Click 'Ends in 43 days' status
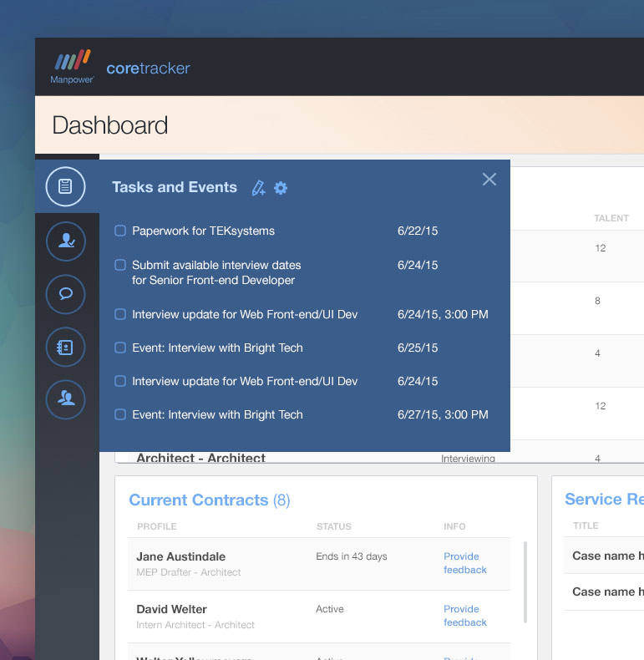The width and height of the screenshot is (644, 660). pos(352,556)
